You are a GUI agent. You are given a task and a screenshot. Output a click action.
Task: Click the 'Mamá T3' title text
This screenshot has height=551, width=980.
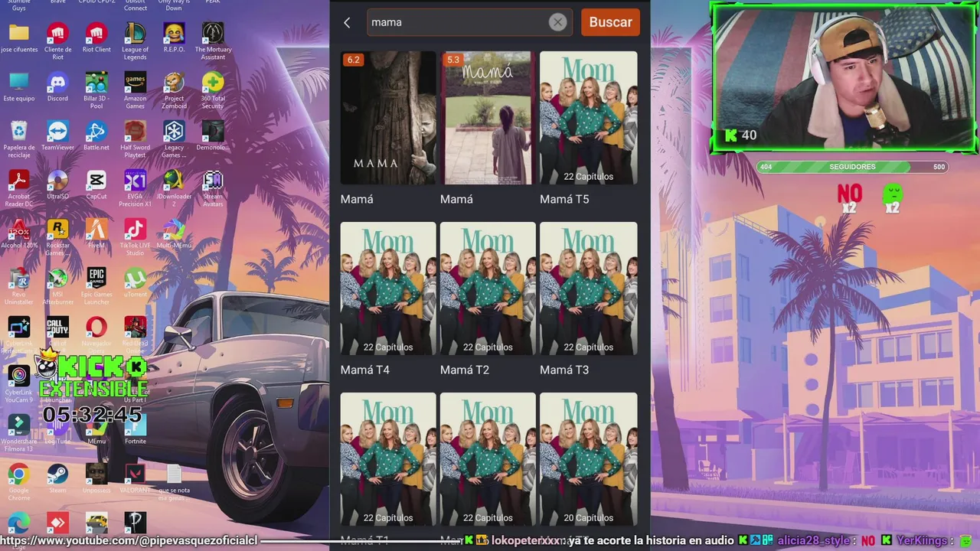tap(564, 370)
